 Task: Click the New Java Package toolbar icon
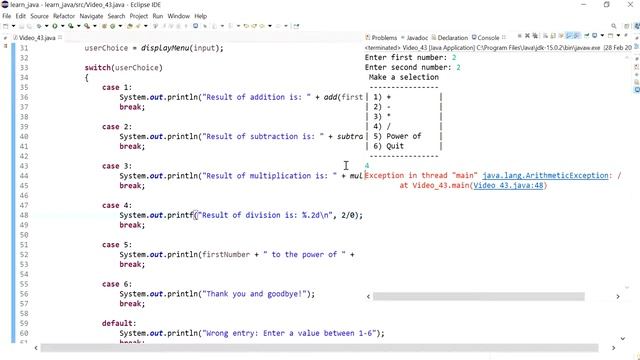104,26
